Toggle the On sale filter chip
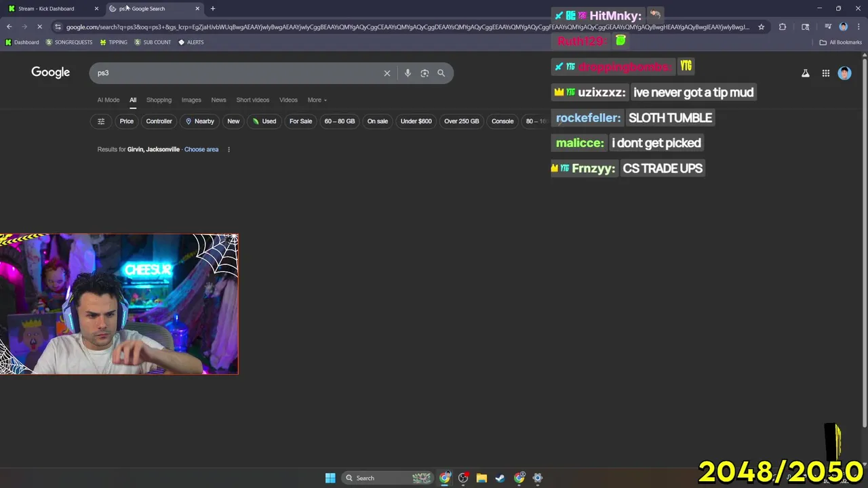 point(378,121)
